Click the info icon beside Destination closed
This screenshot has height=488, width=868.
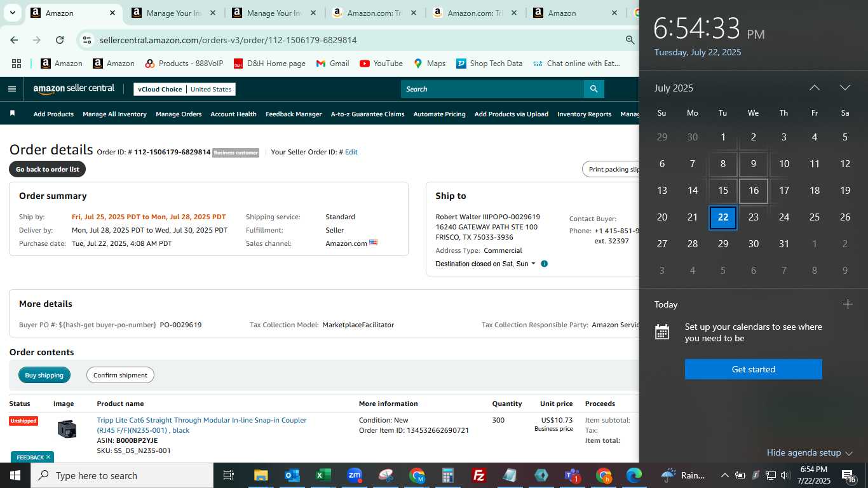click(x=544, y=264)
